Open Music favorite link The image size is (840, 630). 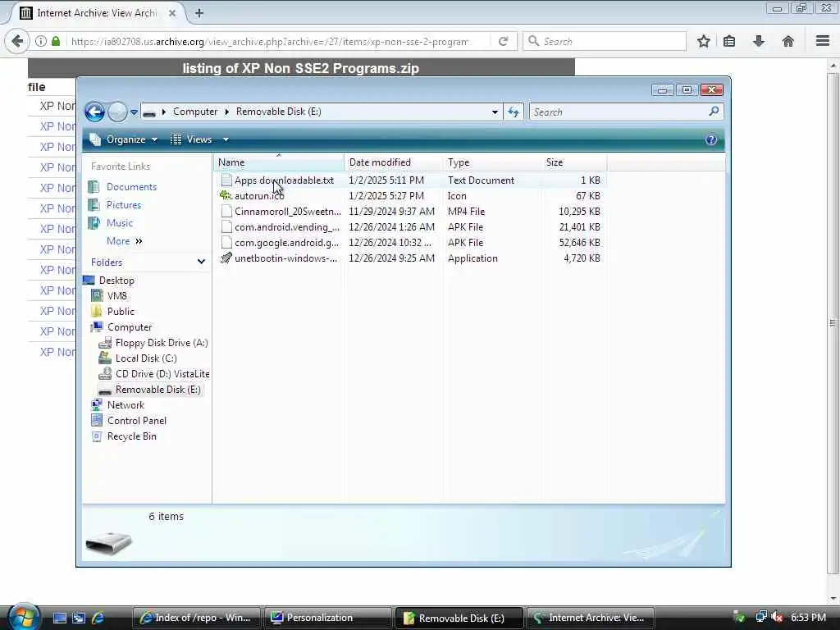pos(120,223)
